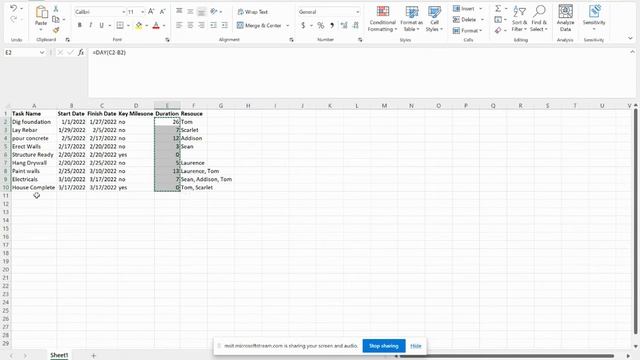The width and height of the screenshot is (640, 360).
Task: Click the red Font Color swatch
Action: [x=156, y=26]
